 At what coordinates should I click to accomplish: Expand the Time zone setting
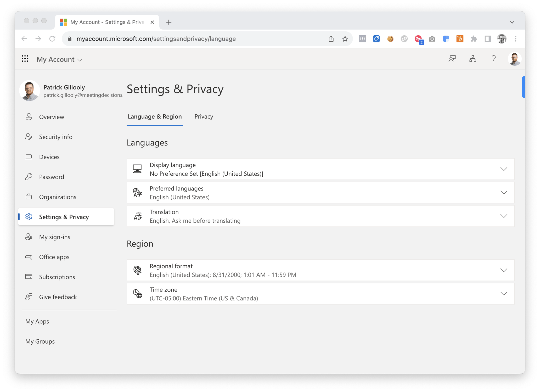(x=504, y=293)
